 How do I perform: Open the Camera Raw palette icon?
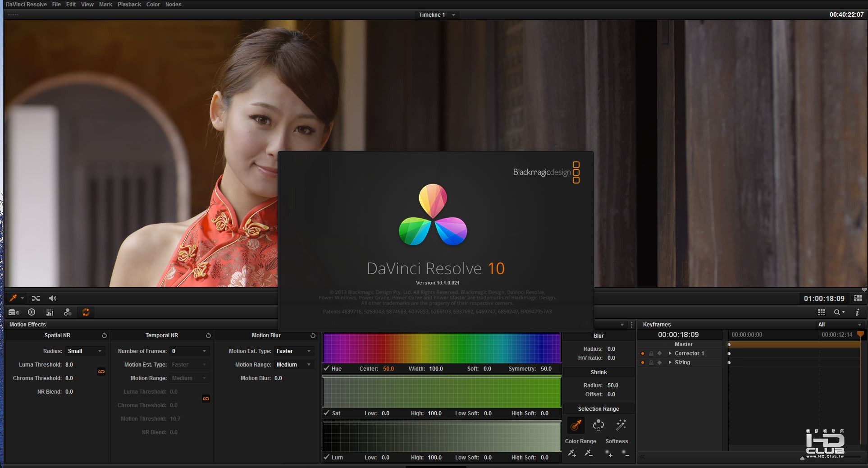tap(14, 312)
